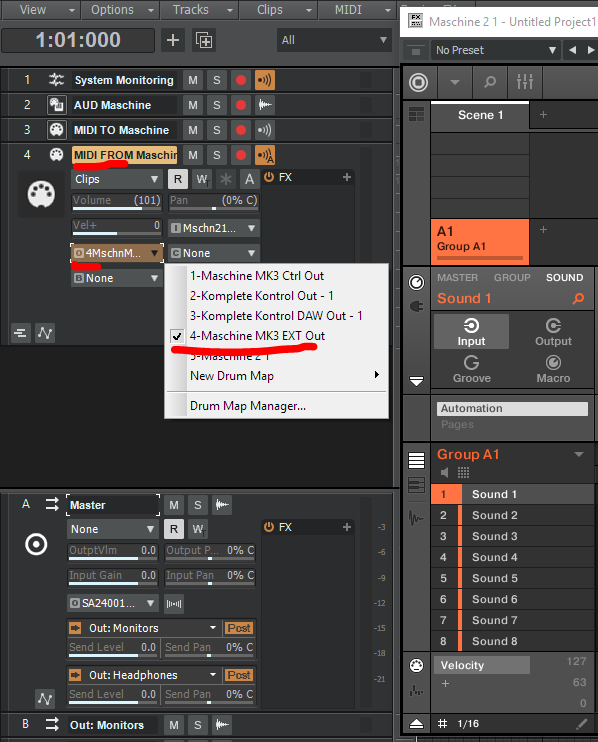Click the System Monitoring track icon
598x742 pixels.
point(56,80)
